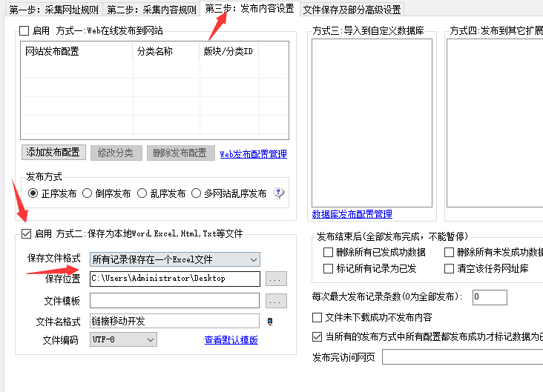This screenshot has height=392, width=543.
Task: Select 乱序发布 radio button
Action: (142, 193)
